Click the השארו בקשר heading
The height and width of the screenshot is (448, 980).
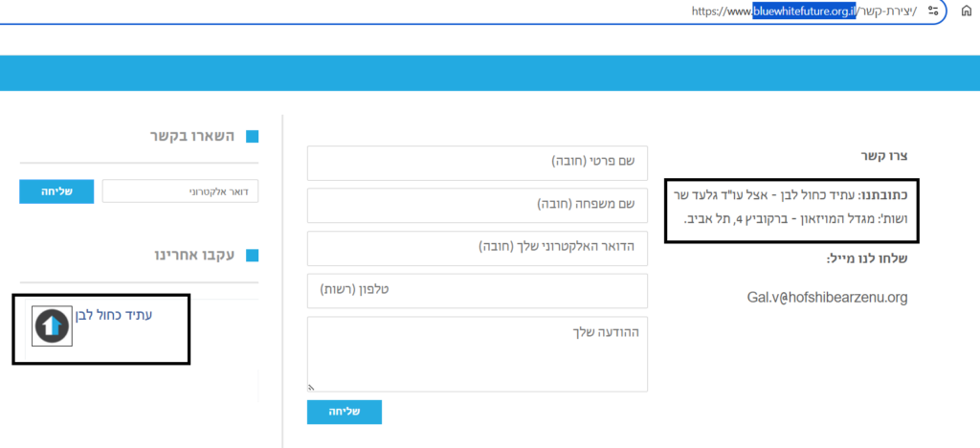tap(191, 137)
